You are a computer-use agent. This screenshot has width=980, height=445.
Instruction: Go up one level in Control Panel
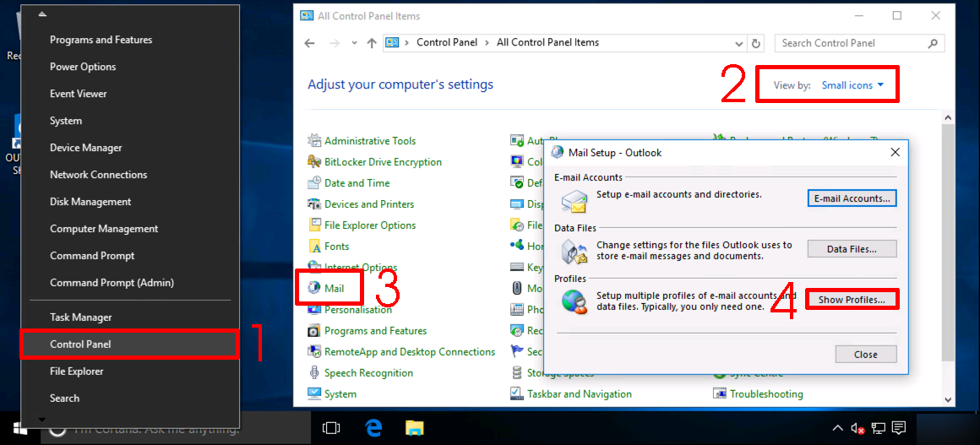[x=372, y=43]
